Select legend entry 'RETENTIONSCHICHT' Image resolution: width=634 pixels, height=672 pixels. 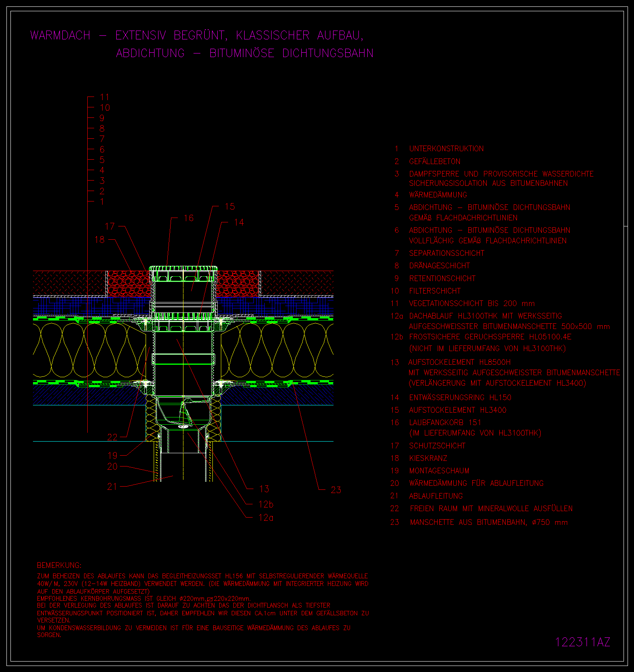[442, 278]
